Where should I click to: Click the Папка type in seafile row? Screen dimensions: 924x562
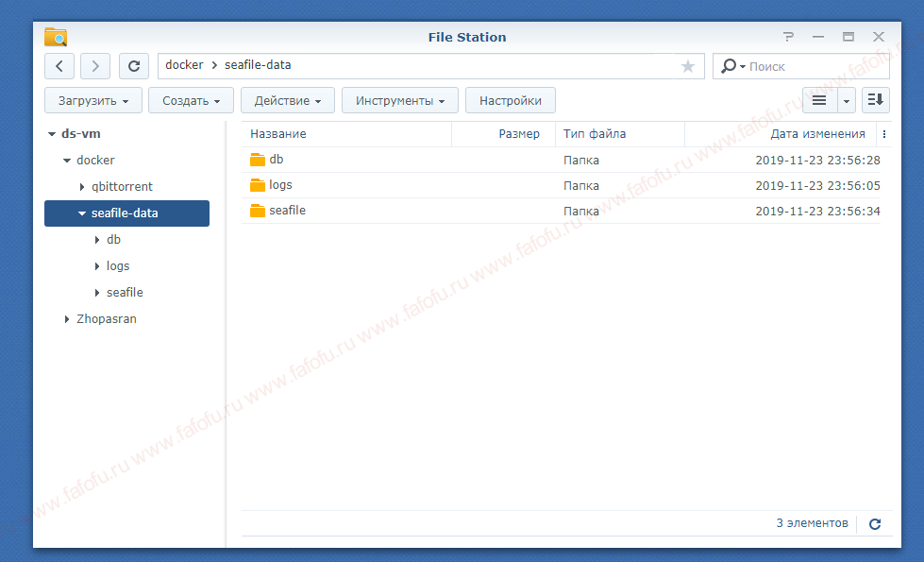(x=581, y=212)
